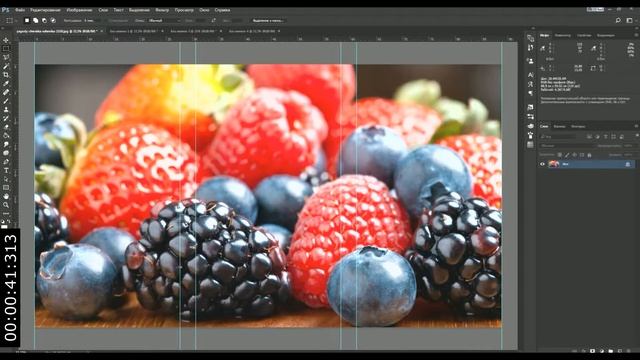Screen dimensions: 640x360
Task: Open layer filter type dropdown
Action: point(558,137)
